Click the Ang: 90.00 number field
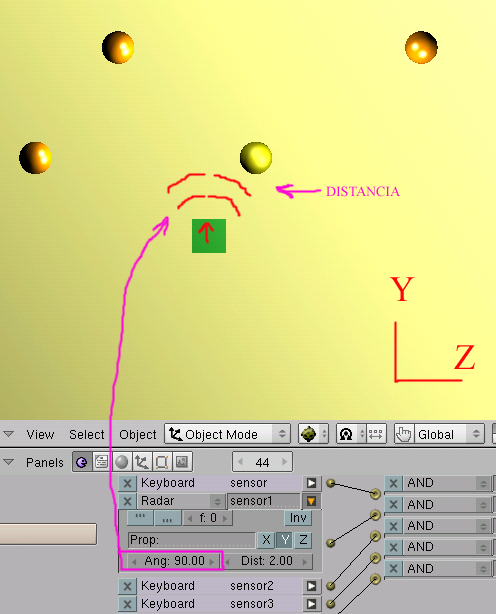 click(x=174, y=561)
